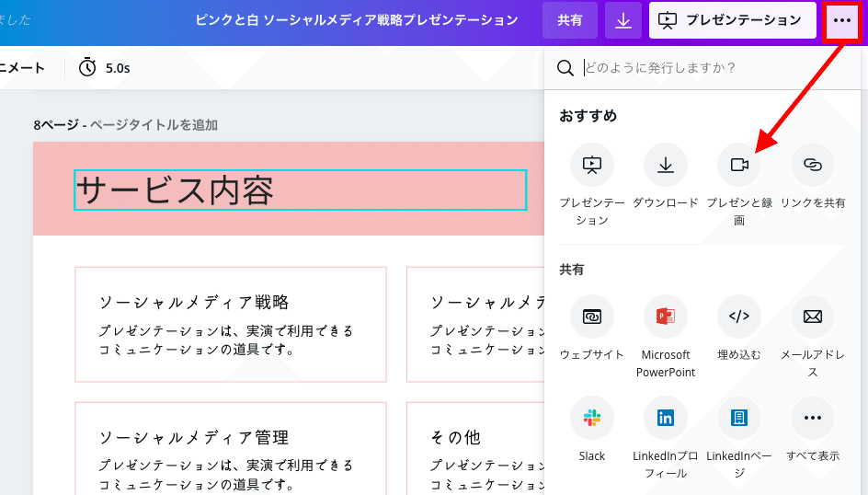Image resolution: width=868 pixels, height=495 pixels.
Task: Click the ソーシャルメディア戦略 card heading
Action: point(194,303)
